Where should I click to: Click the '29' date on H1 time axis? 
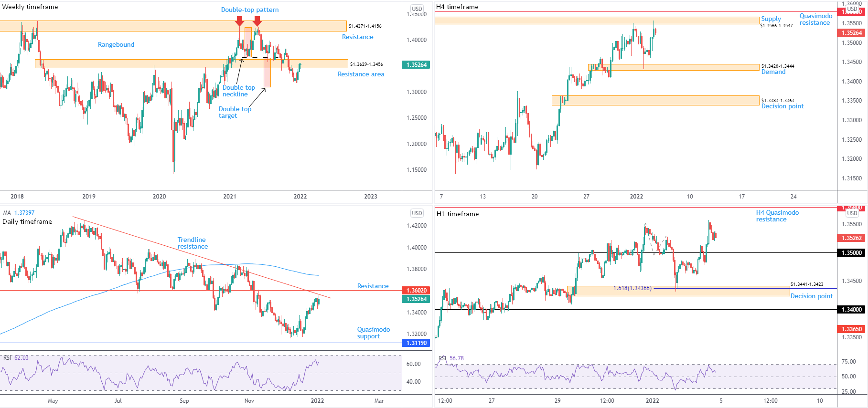[x=557, y=401]
